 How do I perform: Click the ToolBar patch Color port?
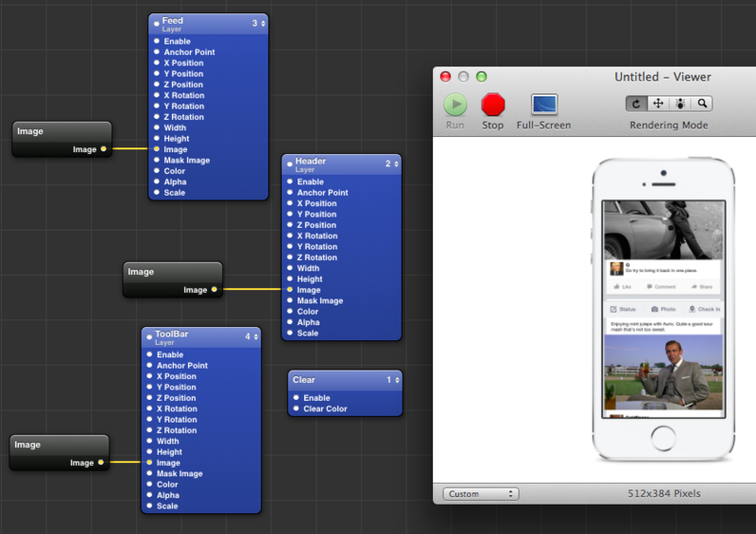click(x=149, y=484)
